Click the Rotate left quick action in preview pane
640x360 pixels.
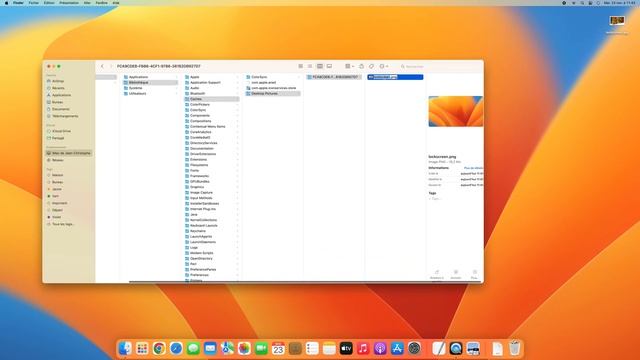pos(437,274)
